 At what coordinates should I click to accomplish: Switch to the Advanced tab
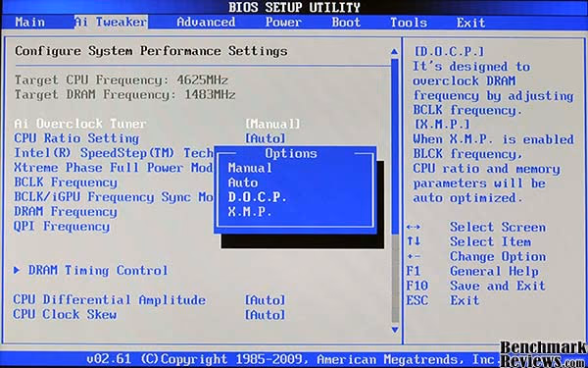(x=206, y=23)
